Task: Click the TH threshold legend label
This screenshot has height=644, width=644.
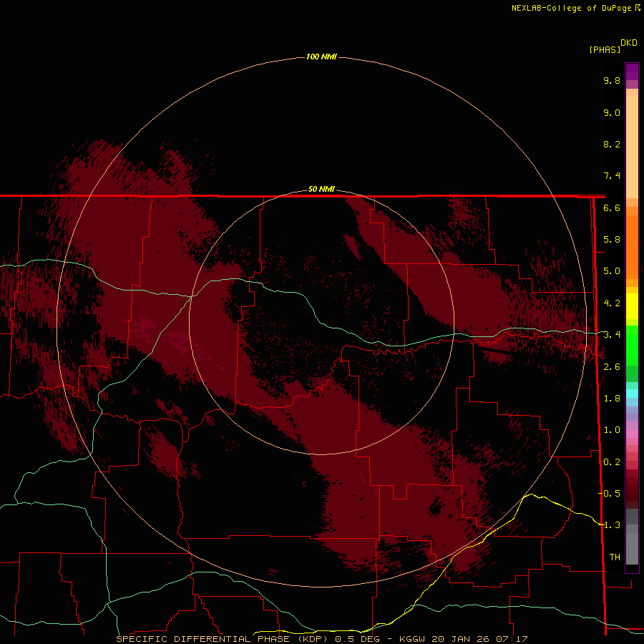Action: coord(615,557)
